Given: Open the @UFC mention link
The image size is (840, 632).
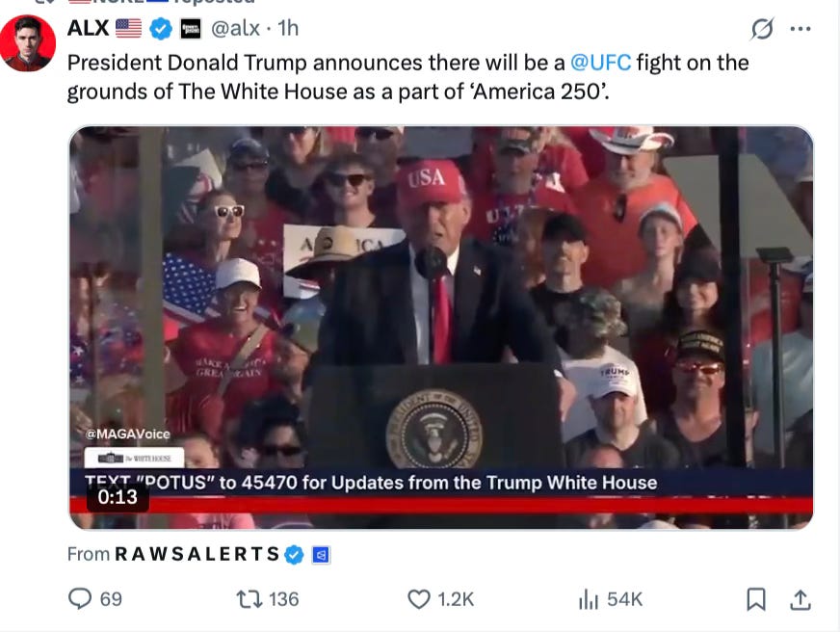Looking at the screenshot, I should [600, 63].
